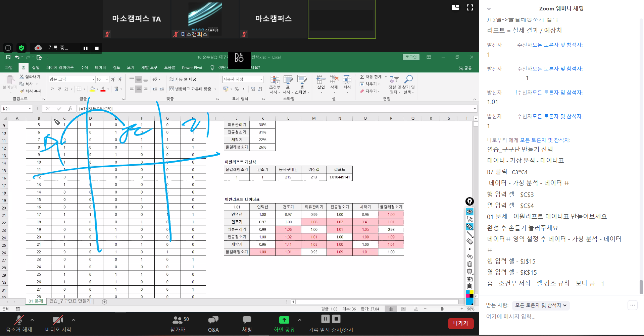Viewport: 644px width, 336px height.
Task: Click the camera snapshot annotation icon
Action: tap(469, 279)
